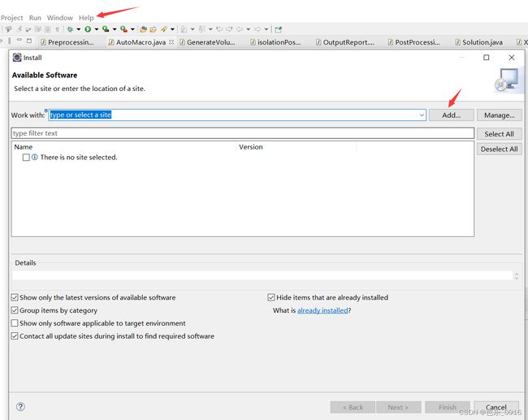
Task: Minimize the side view panel
Action: pos(19,40)
